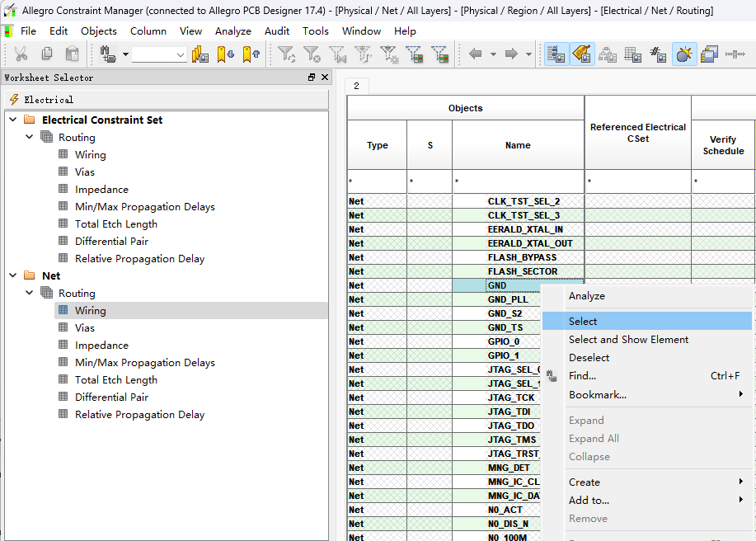
Task: Click the Name column header
Action: click(x=518, y=145)
